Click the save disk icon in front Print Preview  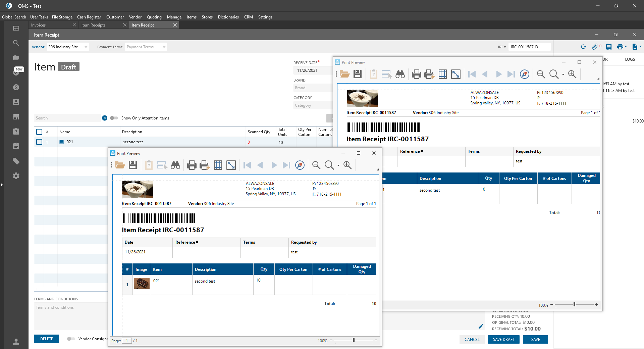coord(133,165)
